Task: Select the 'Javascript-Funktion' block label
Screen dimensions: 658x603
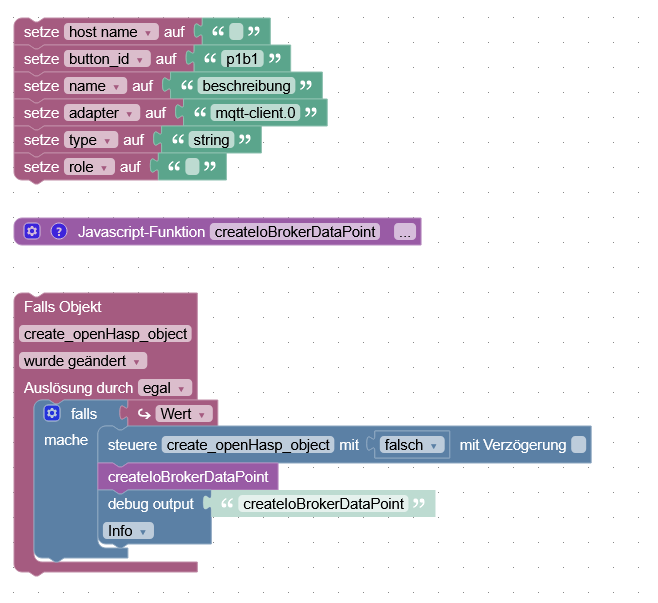Action: pyautogui.click(x=141, y=232)
